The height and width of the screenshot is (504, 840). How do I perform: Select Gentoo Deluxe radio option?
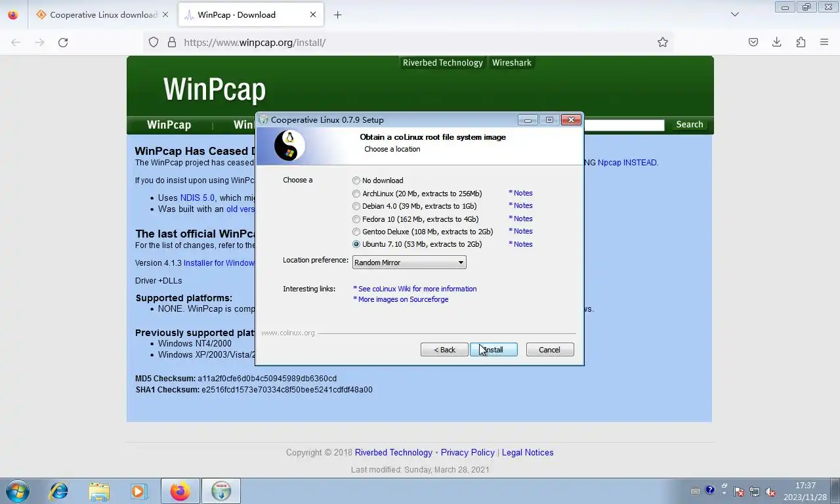[423, 232]
